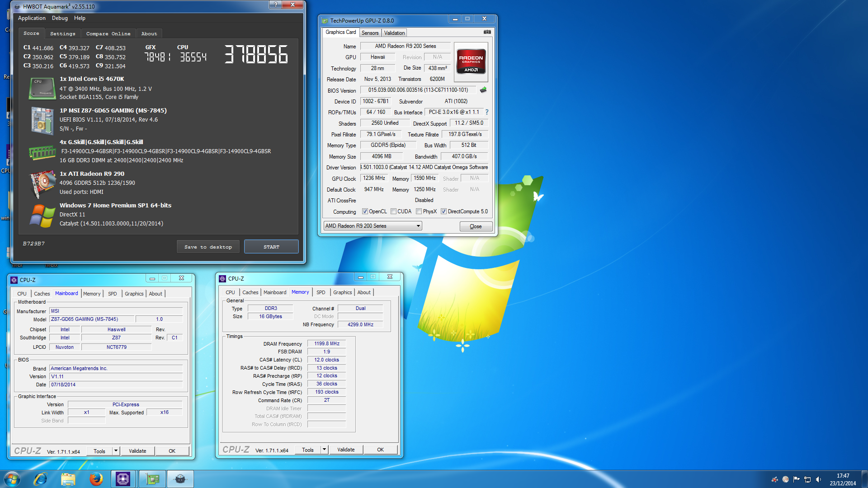Click Validate in CPU-Z Mainboard window
868x488 pixels.
click(137, 451)
